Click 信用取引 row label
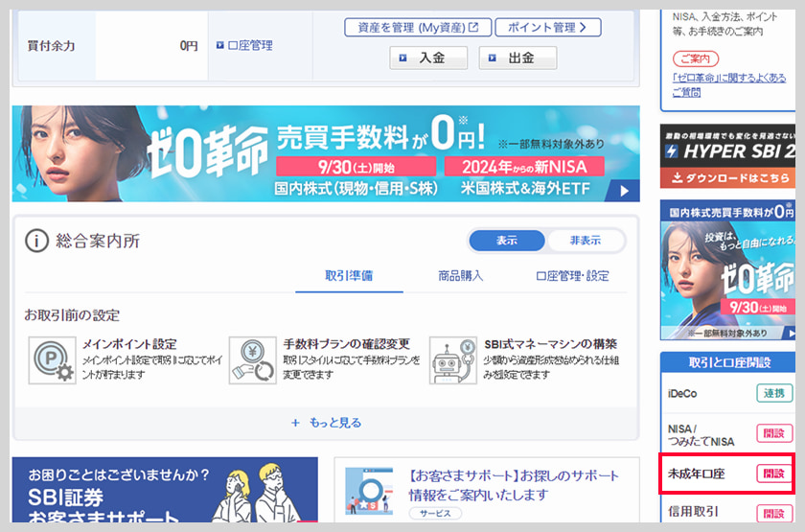Screen dimensions: 805x532 point(693,512)
